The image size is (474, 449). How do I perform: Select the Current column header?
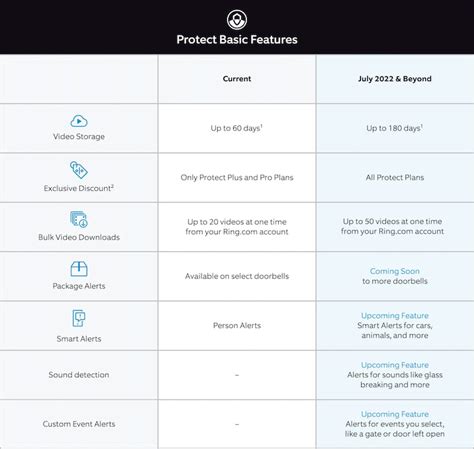237,79
